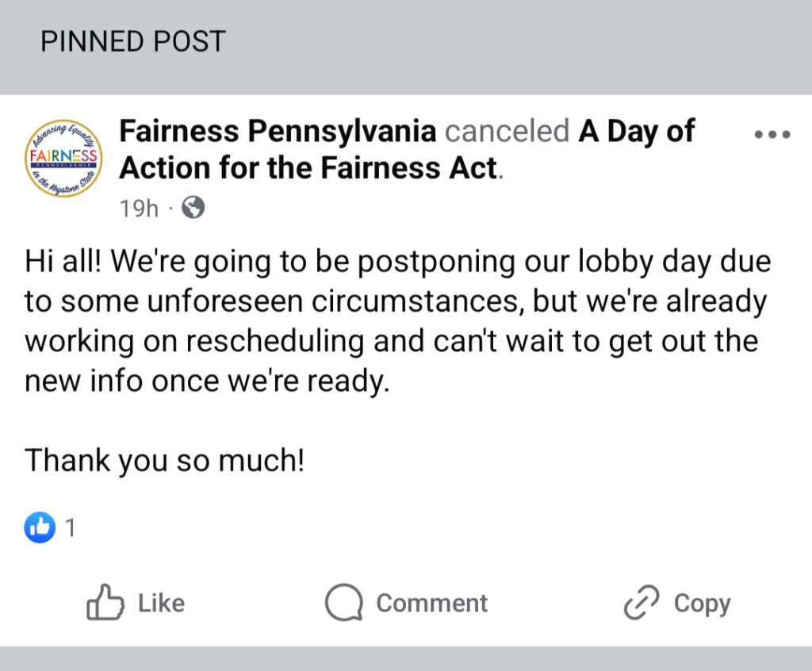812x671 pixels.
Task: Open the 'A Day of' event title link
Action: tap(637, 131)
